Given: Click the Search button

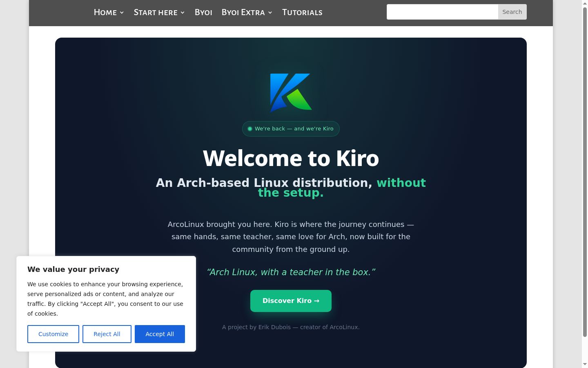Looking at the screenshot, I should click(512, 12).
